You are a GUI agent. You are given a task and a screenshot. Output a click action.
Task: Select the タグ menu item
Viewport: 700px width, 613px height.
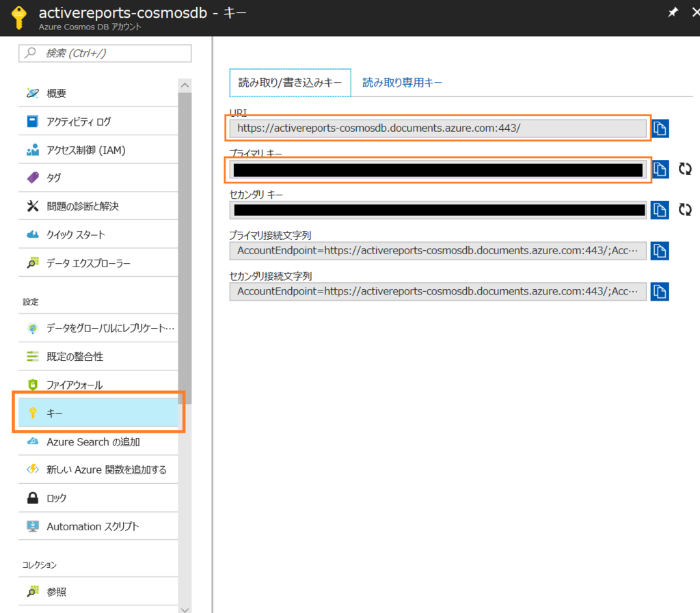point(98,178)
